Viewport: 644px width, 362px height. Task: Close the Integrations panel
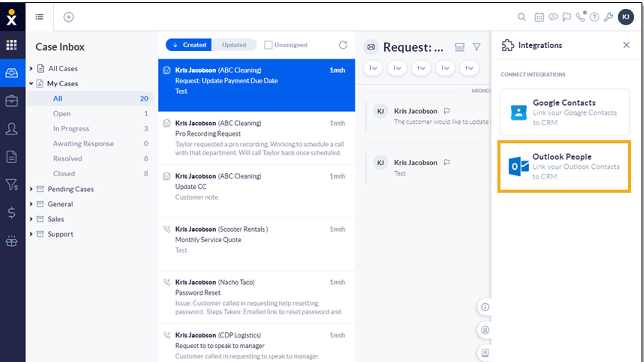tap(626, 45)
